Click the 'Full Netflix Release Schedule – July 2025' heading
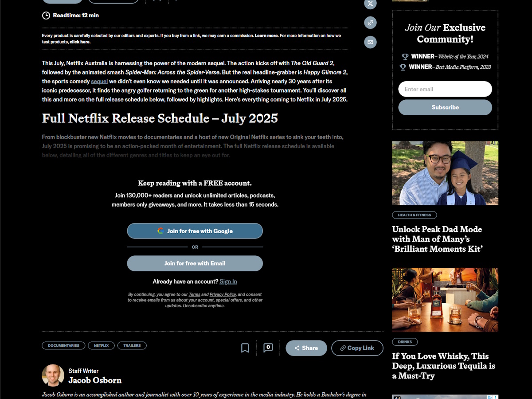The width and height of the screenshot is (532, 399). (160, 118)
